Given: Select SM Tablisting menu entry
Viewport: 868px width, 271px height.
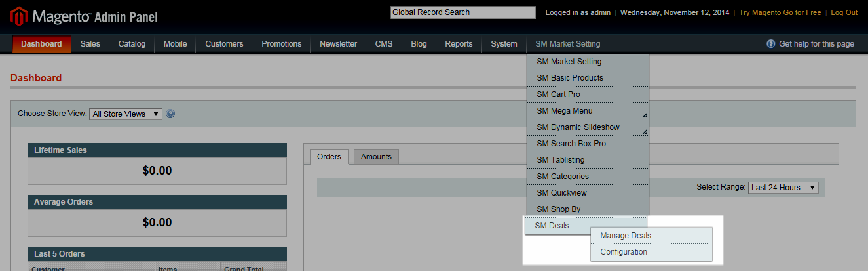Looking at the screenshot, I should 588,160.
